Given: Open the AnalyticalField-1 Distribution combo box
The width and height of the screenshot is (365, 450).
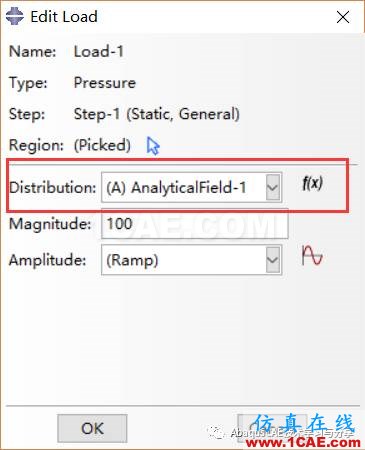Looking at the screenshot, I should click(192, 187).
